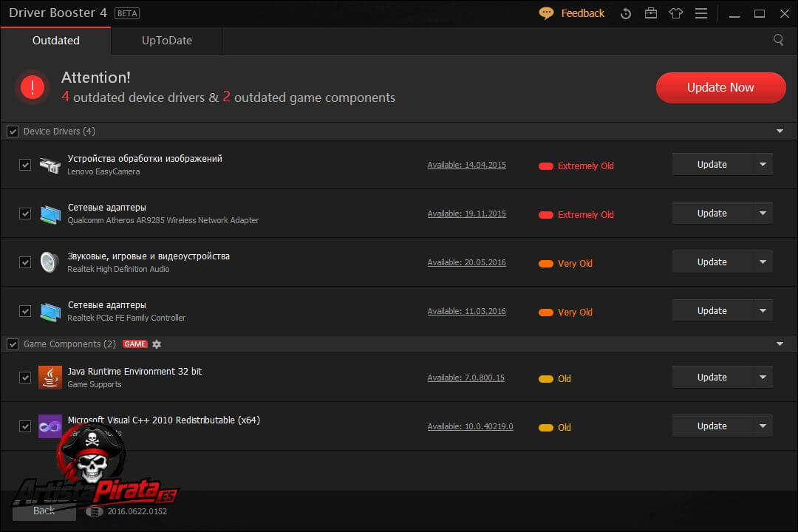Click the Very Old status for Realtek PCIe
Screen dimensions: 798x532
coord(565,312)
